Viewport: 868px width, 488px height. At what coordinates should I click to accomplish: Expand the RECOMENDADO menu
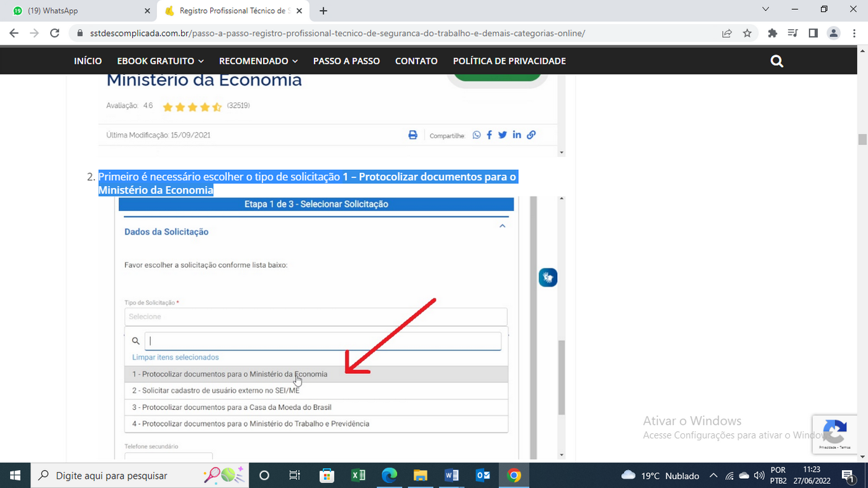(258, 61)
